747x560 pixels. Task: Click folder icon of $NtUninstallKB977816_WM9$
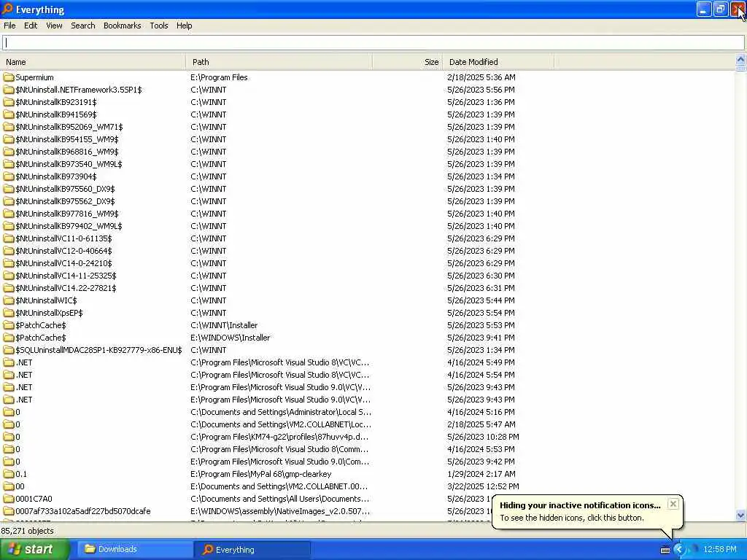[9, 214]
